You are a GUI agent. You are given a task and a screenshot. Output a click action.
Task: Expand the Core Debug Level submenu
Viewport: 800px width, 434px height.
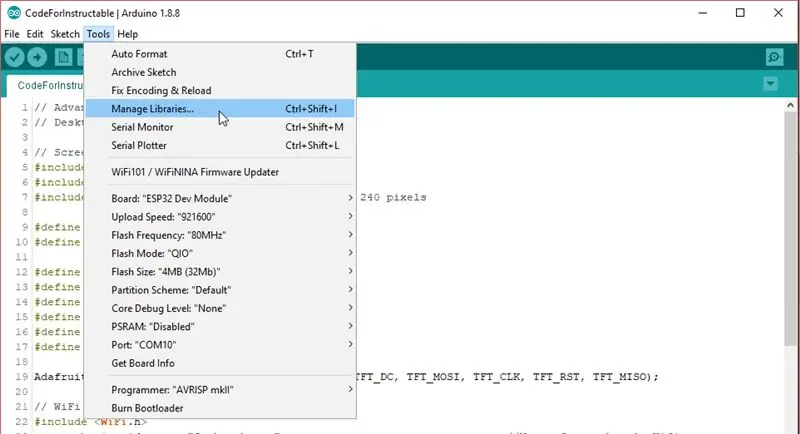click(220, 309)
